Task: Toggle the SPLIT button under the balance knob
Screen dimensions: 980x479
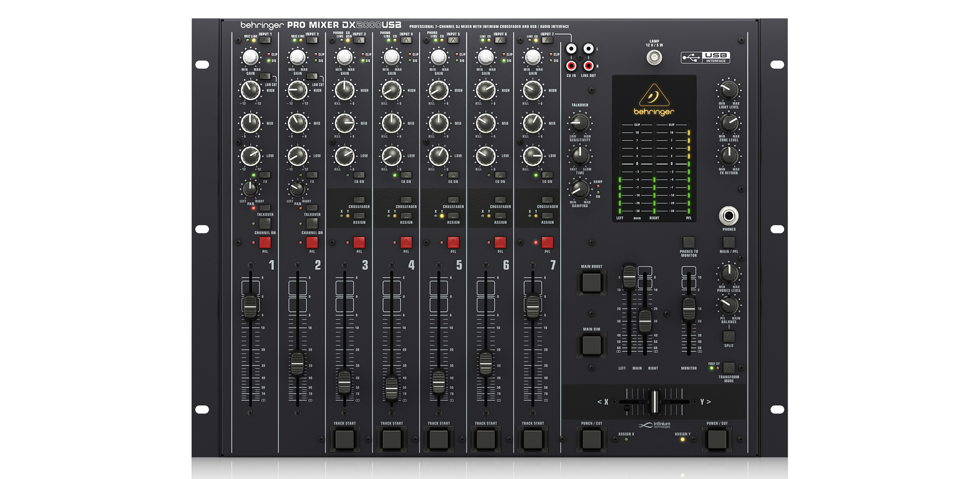Action: click(729, 337)
